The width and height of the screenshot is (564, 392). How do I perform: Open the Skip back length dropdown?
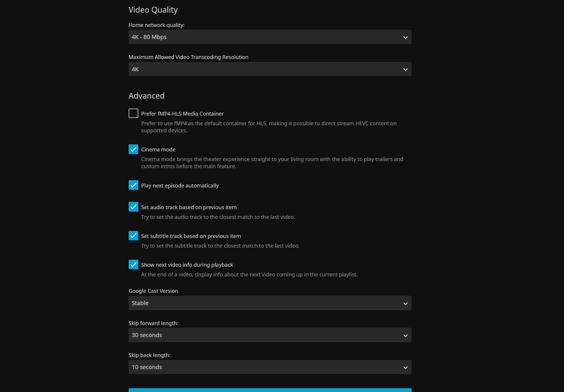(x=270, y=367)
